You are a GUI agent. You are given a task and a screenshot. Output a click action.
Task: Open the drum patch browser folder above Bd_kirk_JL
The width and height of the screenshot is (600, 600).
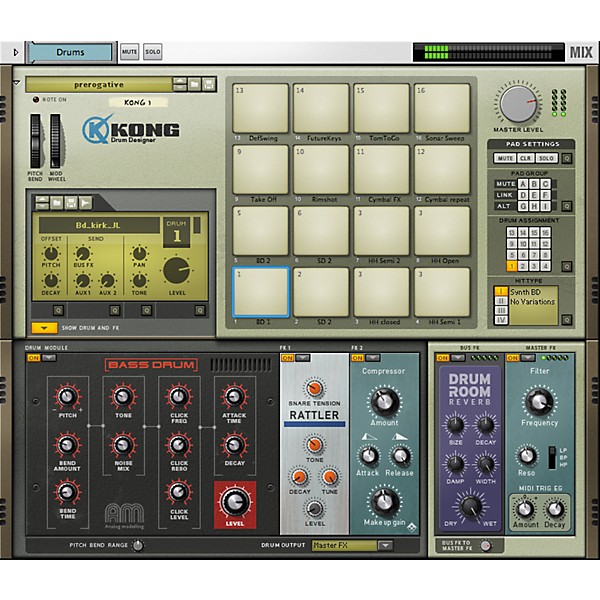pos(56,202)
